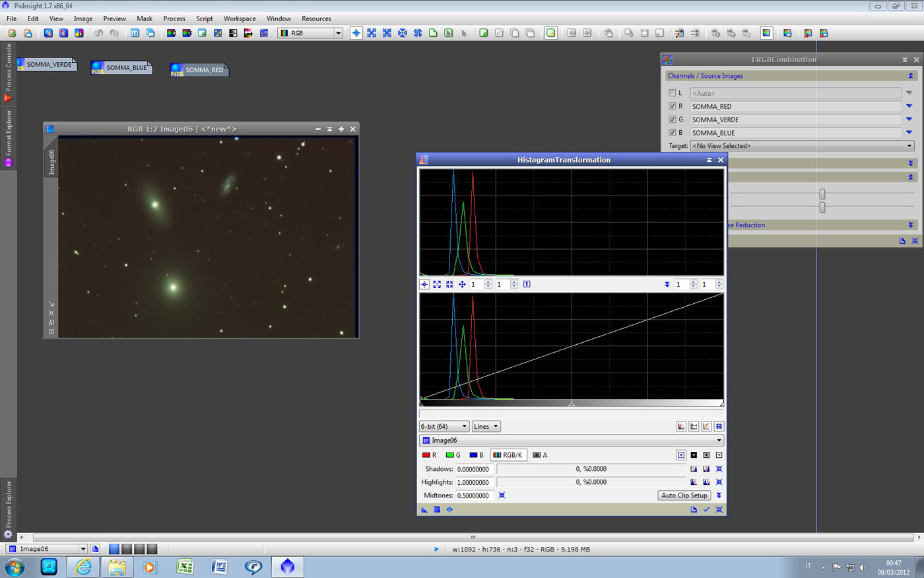Click the upper slider handle in LRGBCombination
924x578 pixels.
coord(822,194)
